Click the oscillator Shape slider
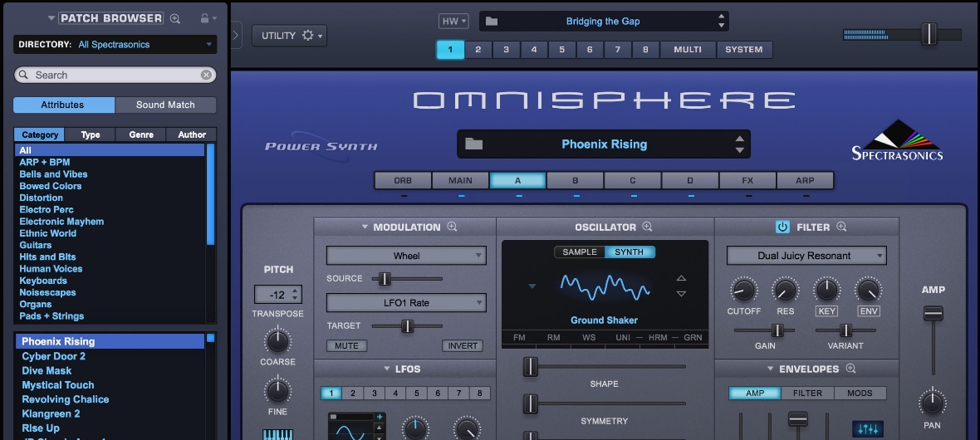 tap(530, 366)
